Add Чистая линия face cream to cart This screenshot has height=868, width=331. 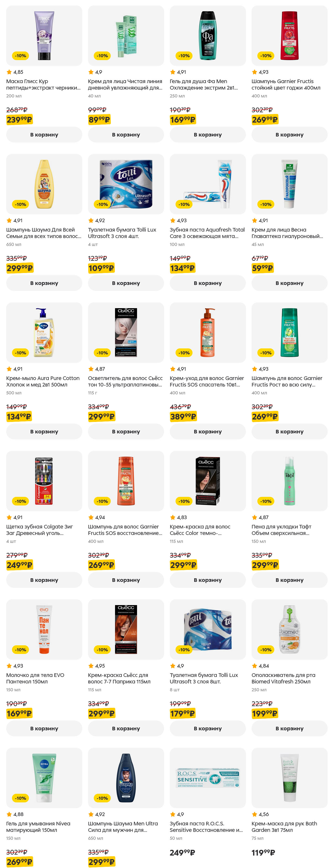(126, 134)
